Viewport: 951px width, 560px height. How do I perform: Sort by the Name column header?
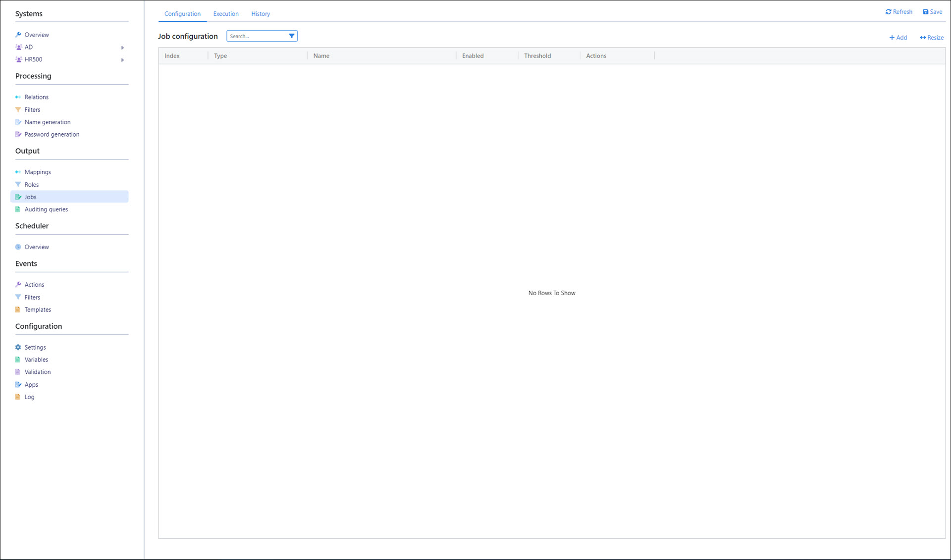tap(321, 56)
